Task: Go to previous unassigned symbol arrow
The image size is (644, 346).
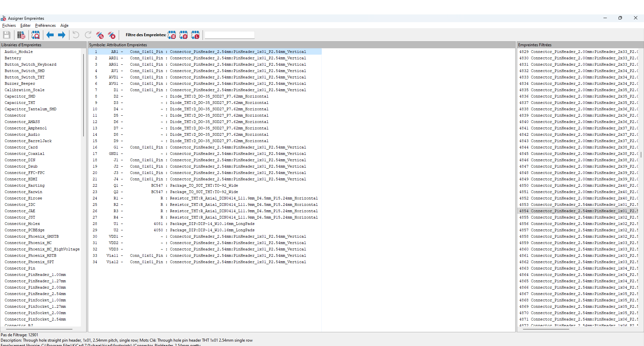Action: (50, 35)
